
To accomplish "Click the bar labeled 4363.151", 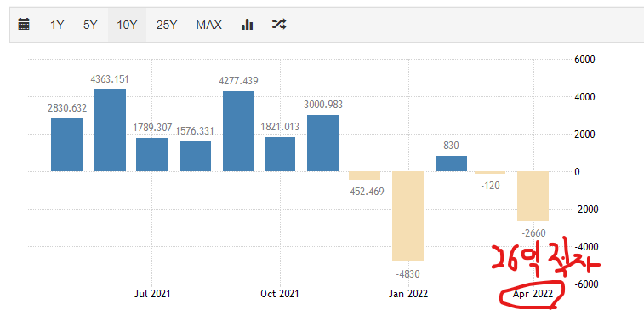I will [x=110, y=130].
